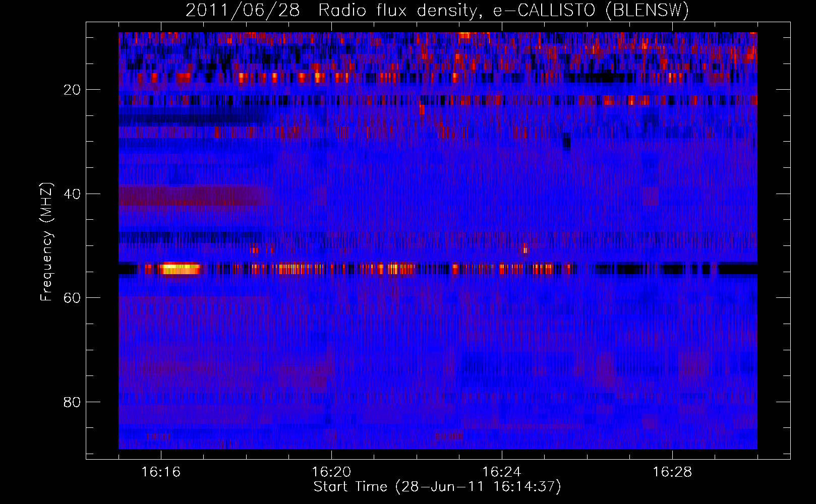Click the 16:28 time tick label
Screen dimensions: 816x504
(x=672, y=472)
